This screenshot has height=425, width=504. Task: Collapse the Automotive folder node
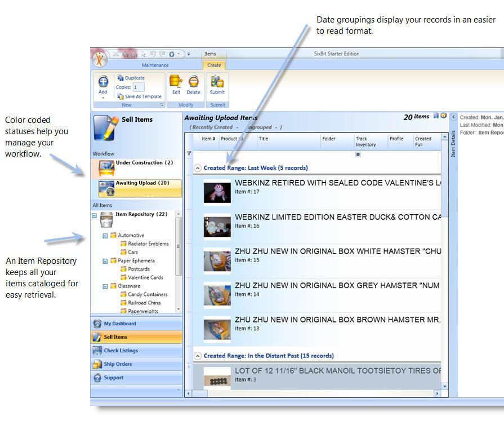coord(105,236)
